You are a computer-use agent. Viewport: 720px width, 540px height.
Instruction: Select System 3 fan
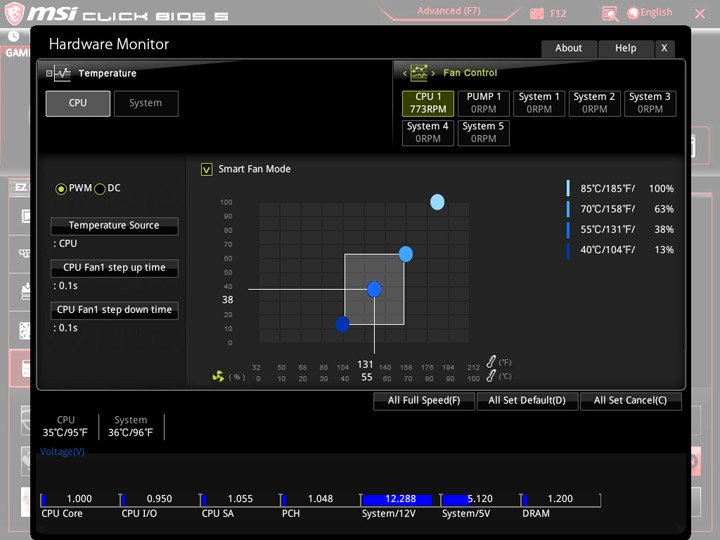pyautogui.click(x=650, y=103)
